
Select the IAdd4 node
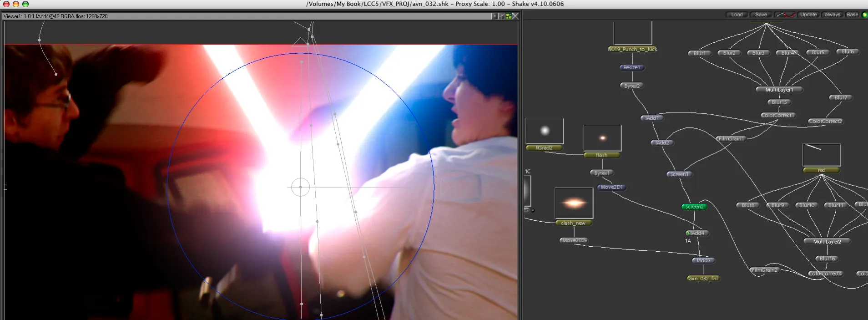pos(698,233)
